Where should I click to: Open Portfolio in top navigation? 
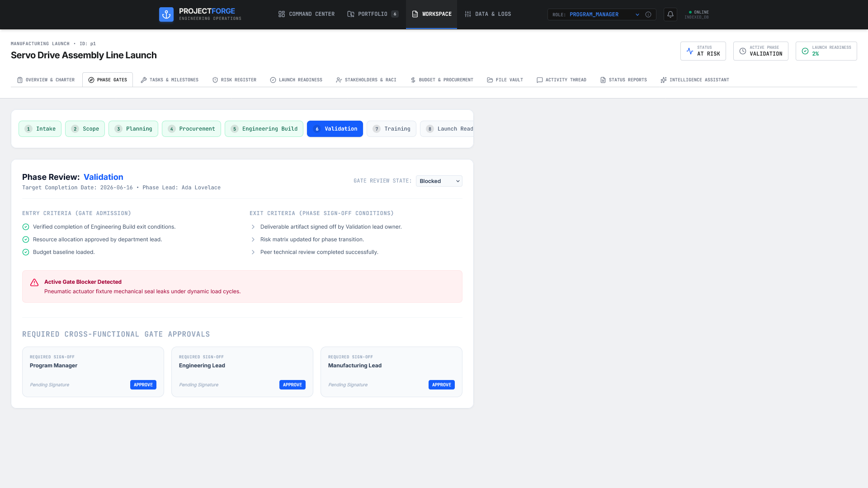coord(373,14)
